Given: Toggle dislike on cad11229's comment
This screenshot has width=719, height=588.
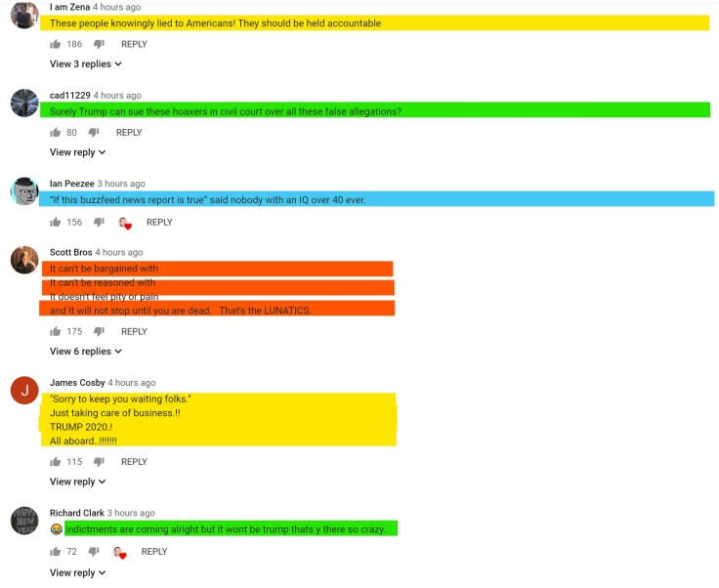Looking at the screenshot, I should tap(99, 132).
